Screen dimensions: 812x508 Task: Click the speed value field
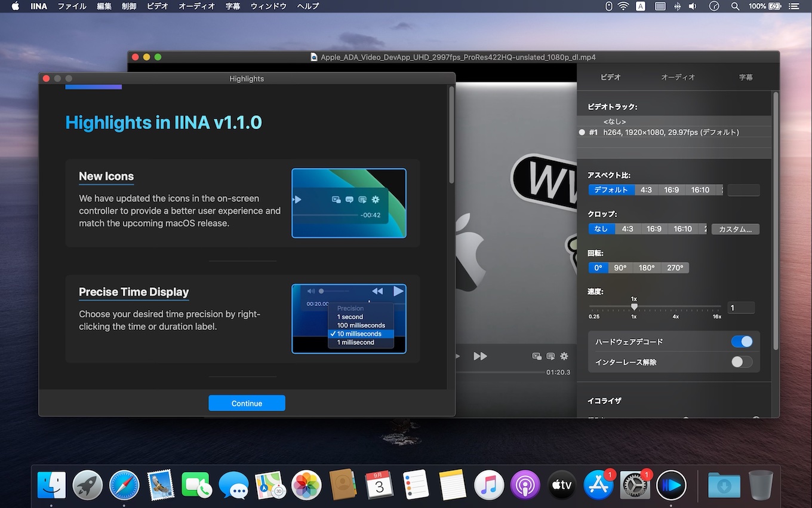tap(741, 308)
